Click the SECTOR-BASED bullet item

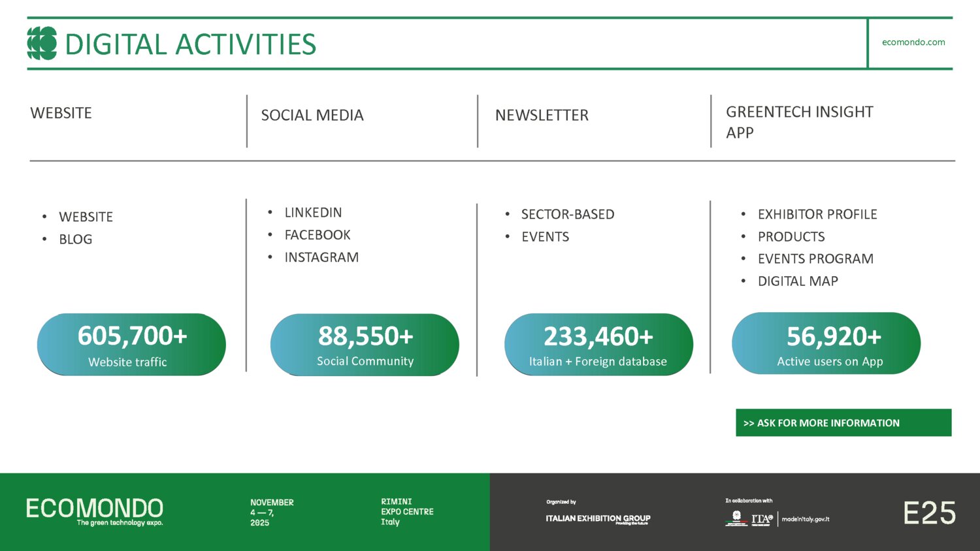click(x=568, y=214)
